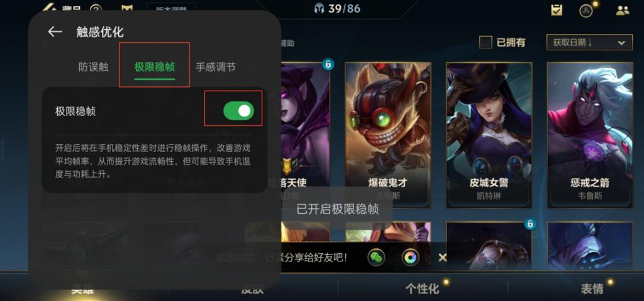Screen dimensions: 644x301
Task: Click the round emblem icon in header
Action: point(586,10)
